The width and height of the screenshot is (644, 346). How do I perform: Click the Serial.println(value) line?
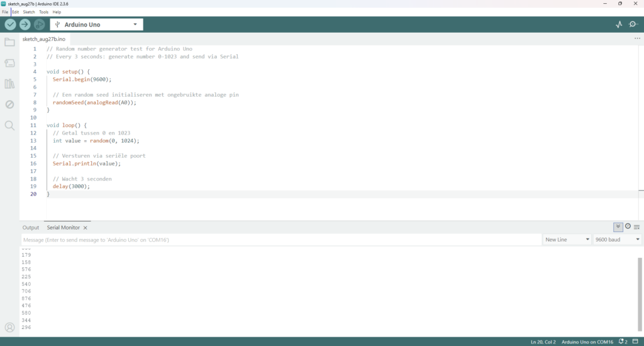pyautogui.click(x=87, y=164)
